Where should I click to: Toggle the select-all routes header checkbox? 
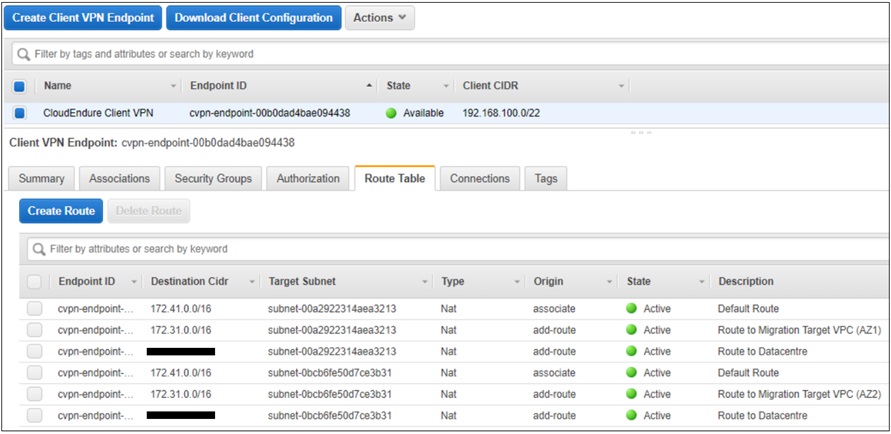[x=34, y=281]
